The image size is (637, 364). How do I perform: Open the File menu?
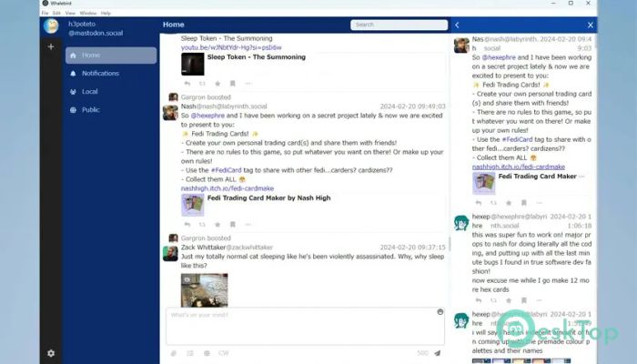pyautogui.click(x=45, y=13)
